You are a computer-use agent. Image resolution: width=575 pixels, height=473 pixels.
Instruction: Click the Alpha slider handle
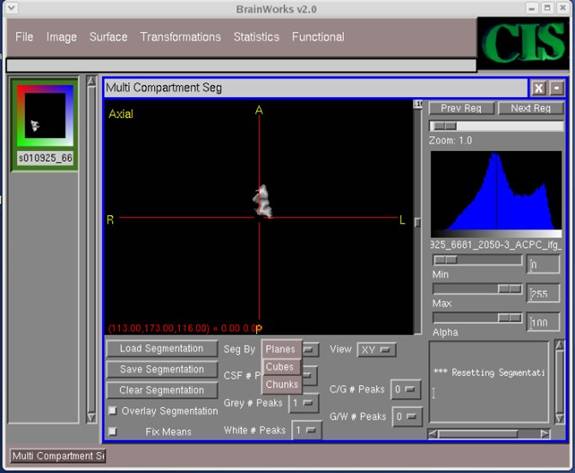[510, 318]
